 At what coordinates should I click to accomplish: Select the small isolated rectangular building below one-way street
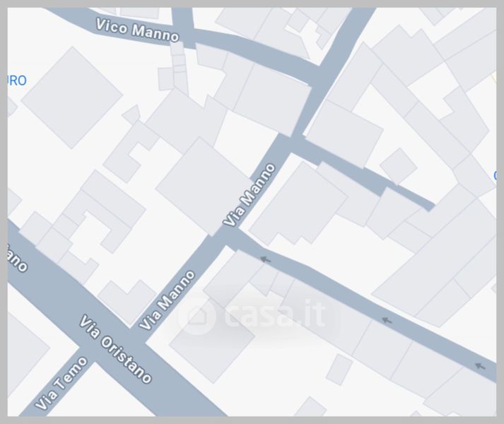(339, 370)
